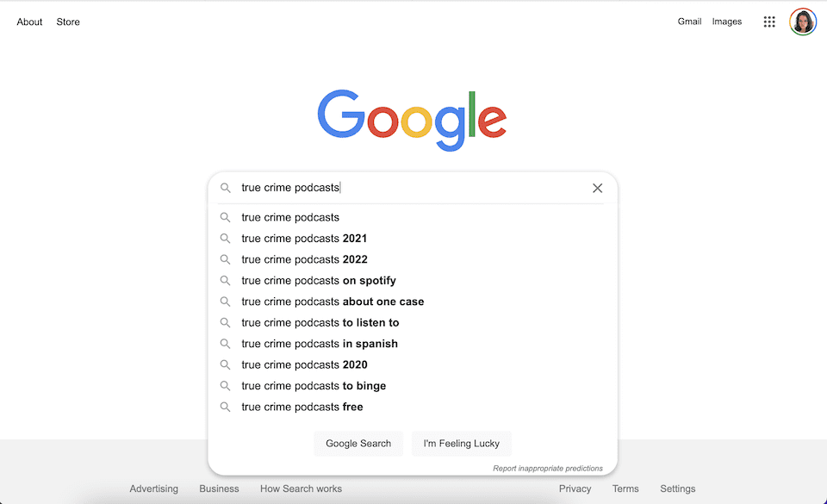The image size is (827, 504).
Task: Click the search icon beside 'true crime podcasts free'
Action: click(x=225, y=406)
